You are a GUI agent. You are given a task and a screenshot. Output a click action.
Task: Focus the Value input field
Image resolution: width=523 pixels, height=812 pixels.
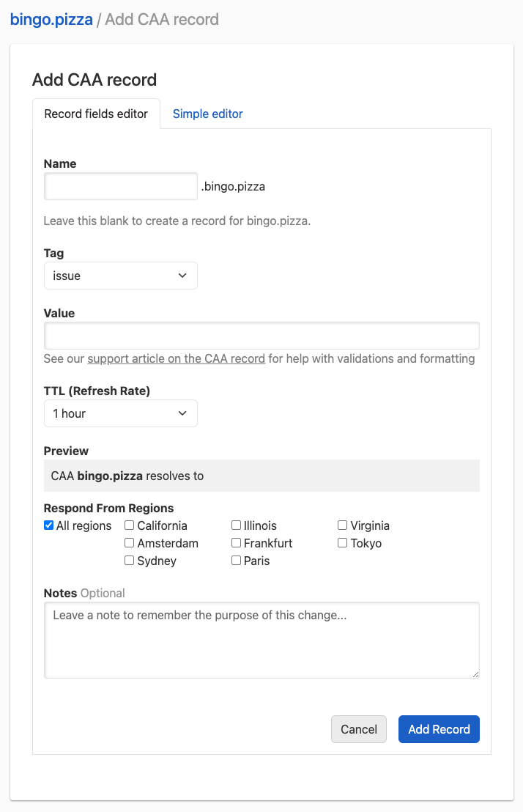pyautogui.click(x=261, y=336)
